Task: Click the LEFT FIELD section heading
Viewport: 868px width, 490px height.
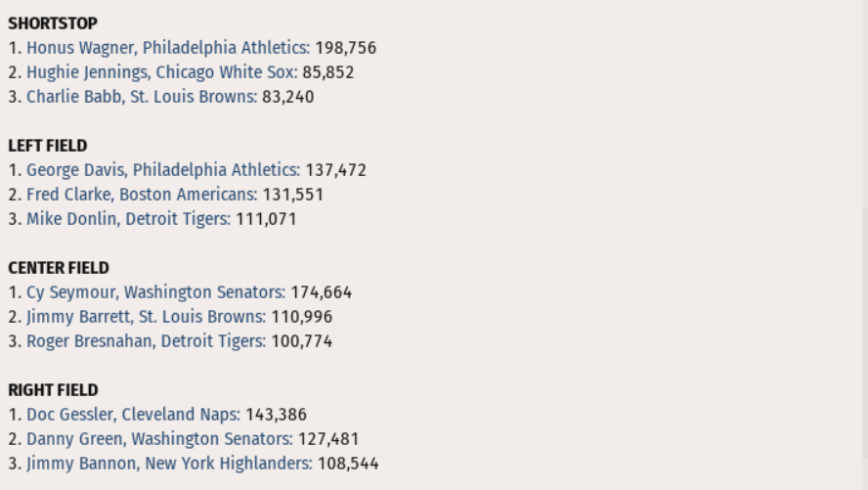Action: coord(48,146)
